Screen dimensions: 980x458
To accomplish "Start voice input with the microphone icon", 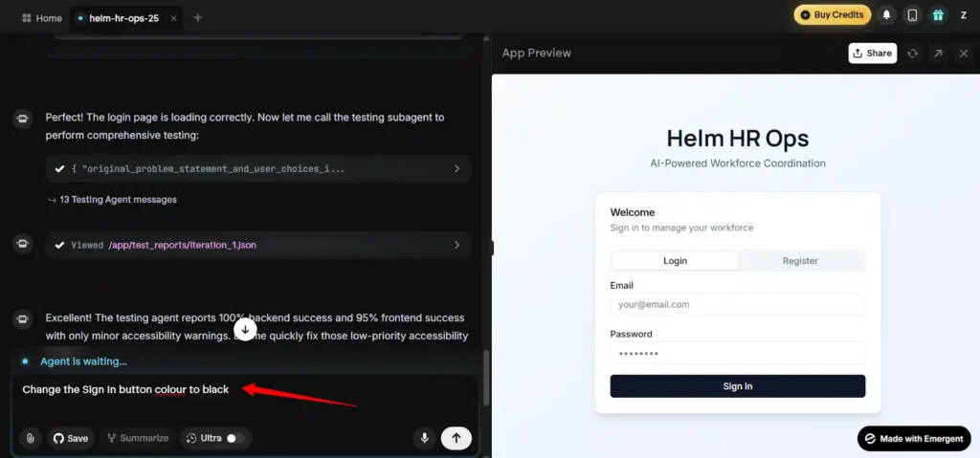I will pos(424,438).
